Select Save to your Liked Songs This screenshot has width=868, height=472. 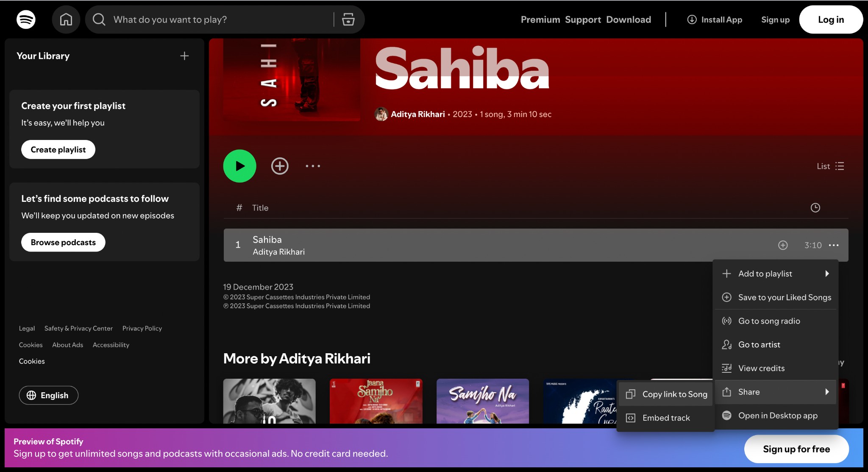(x=776, y=297)
